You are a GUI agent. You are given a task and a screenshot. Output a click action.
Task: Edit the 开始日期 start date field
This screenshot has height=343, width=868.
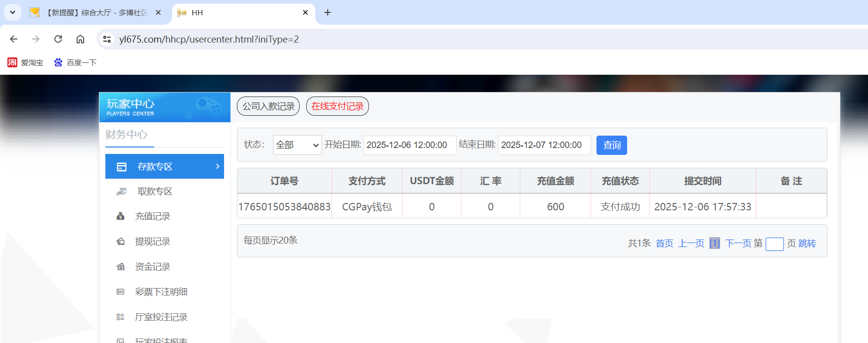410,145
